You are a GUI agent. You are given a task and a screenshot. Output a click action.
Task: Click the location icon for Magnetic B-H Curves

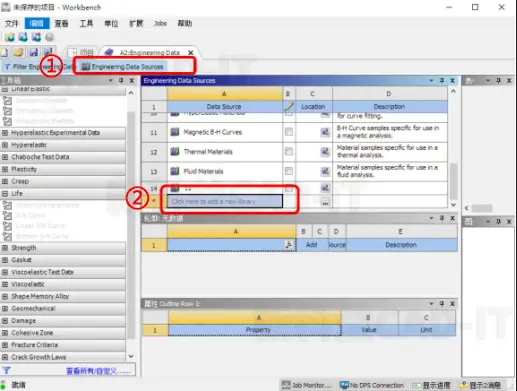click(325, 132)
